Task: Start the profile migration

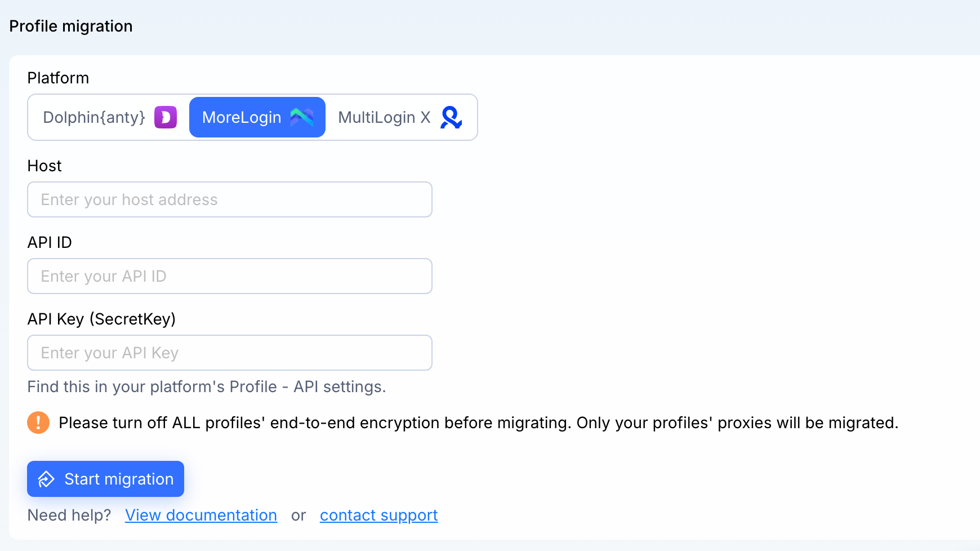Action: [x=106, y=479]
